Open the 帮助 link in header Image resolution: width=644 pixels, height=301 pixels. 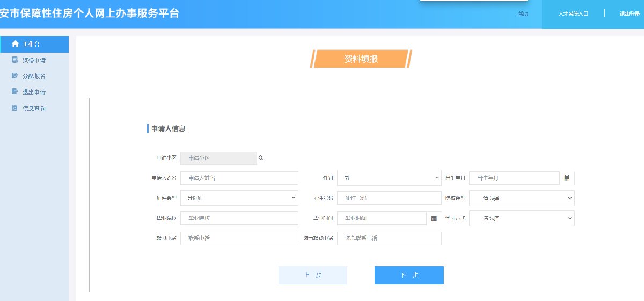click(523, 14)
